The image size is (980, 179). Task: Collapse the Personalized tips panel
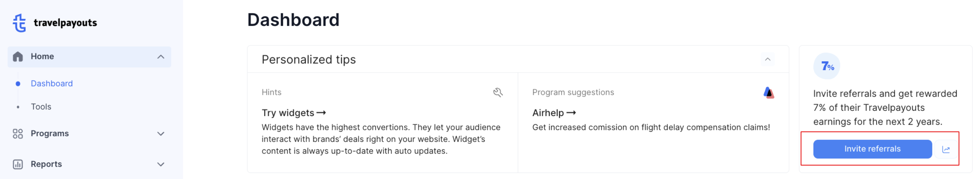point(768,59)
